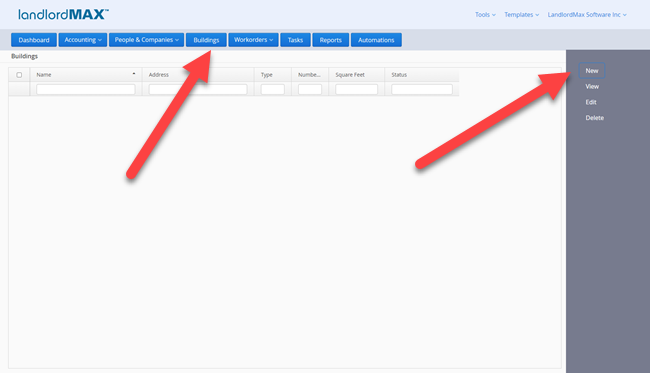Image resolution: width=650 pixels, height=373 pixels.
Task: Expand the Workorders menu
Action: click(253, 40)
